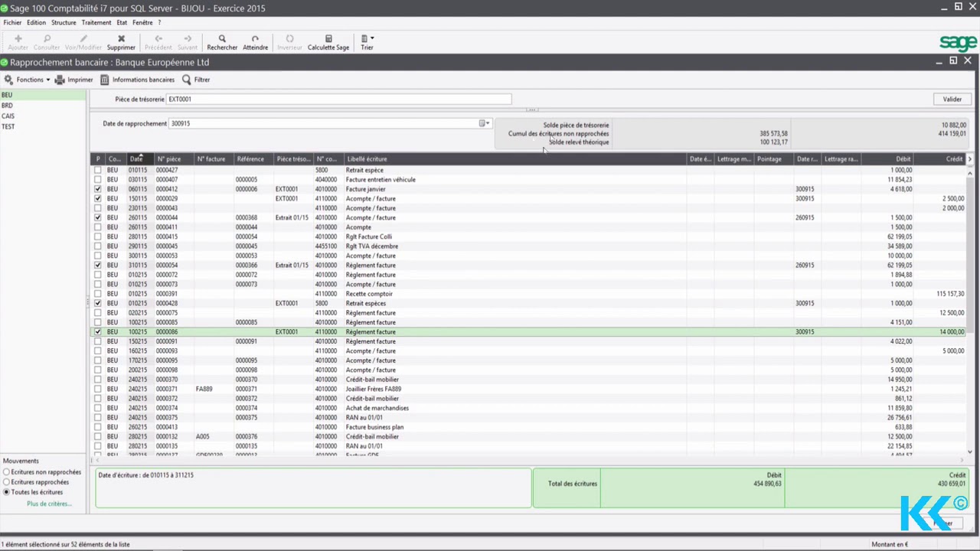Open the Fichier menu
This screenshot has width=980, height=551.
pyautogui.click(x=12, y=23)
